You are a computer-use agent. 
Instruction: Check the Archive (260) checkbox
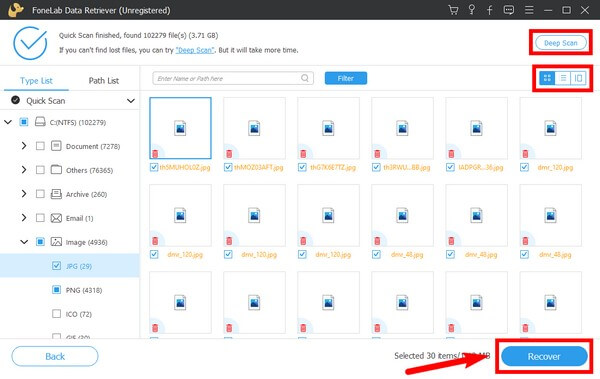(40, 194)
